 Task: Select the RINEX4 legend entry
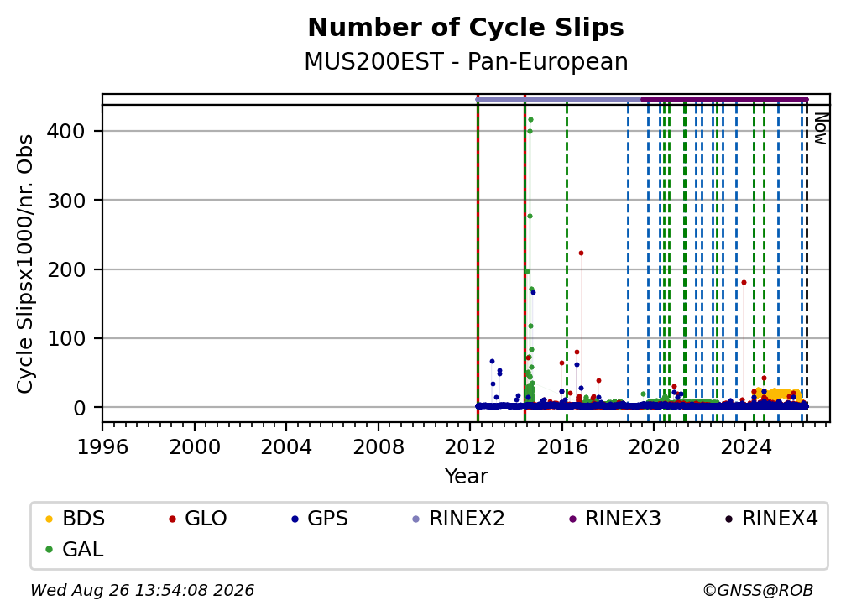pos(771,519)
